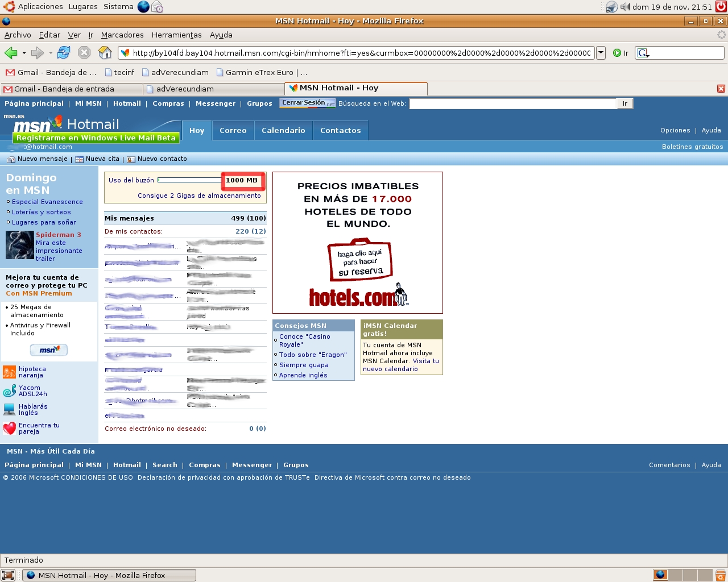Click the MSN butterfly button in sidebar

pos(49,350)
